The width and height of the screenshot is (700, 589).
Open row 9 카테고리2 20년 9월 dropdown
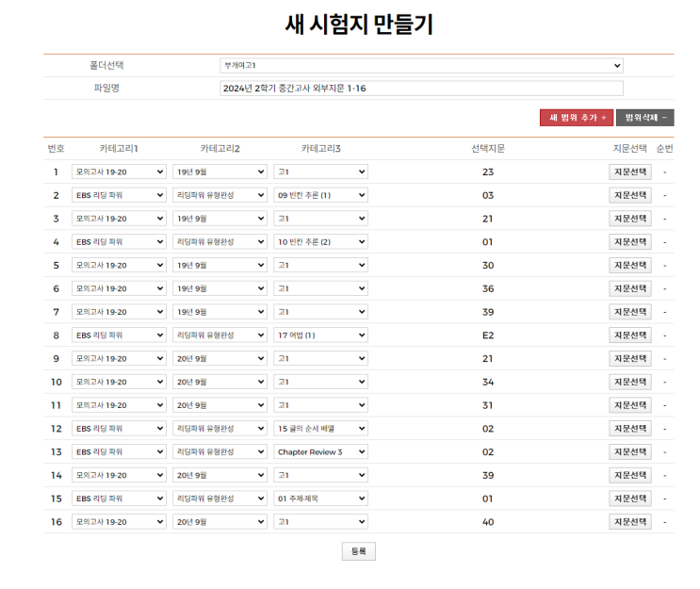pos(220,358)
